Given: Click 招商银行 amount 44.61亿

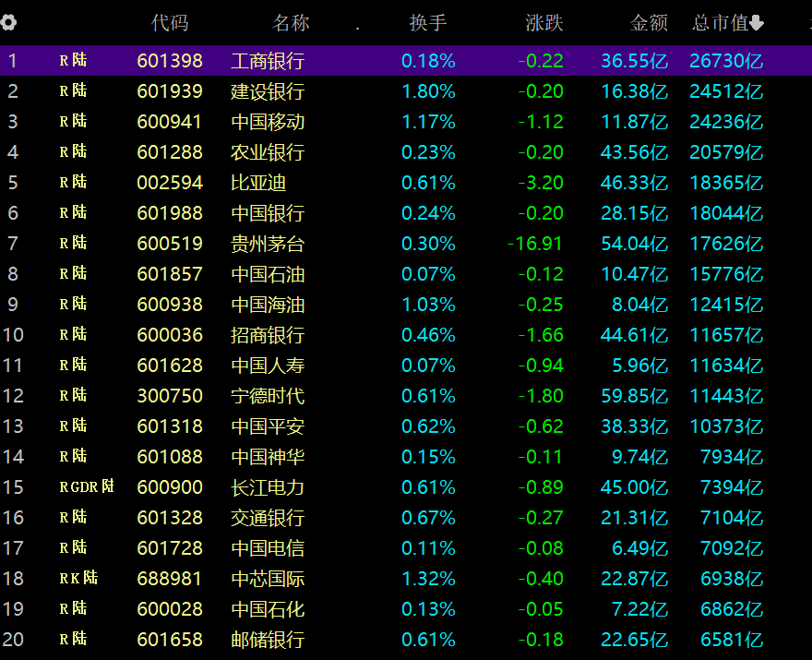Looking at the screenshot, I should tap(635, 335).
